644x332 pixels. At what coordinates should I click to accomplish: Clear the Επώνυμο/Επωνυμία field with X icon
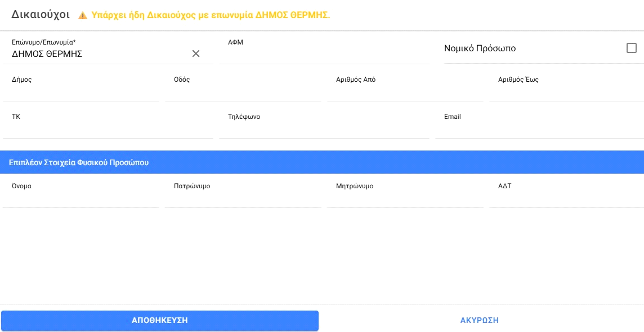[196, 54]
